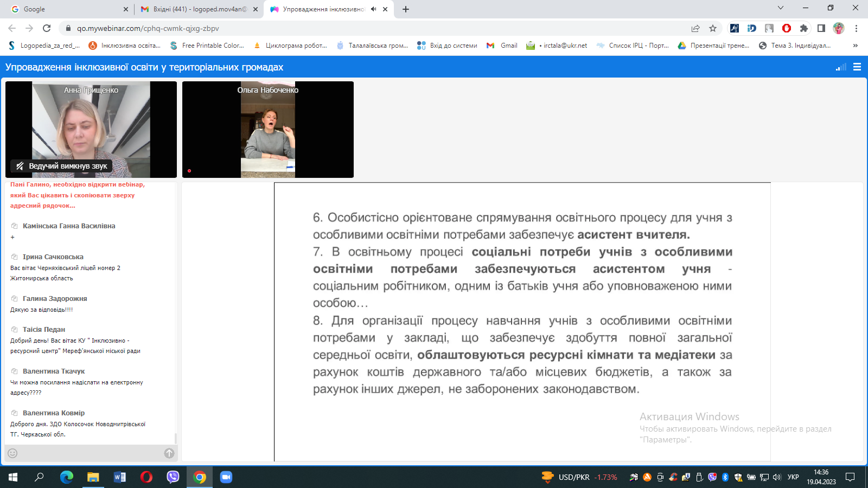Viewport: 868px width, 488px height.
Task: Bookmark this page with star icon
Action: (x=713, y=28)
